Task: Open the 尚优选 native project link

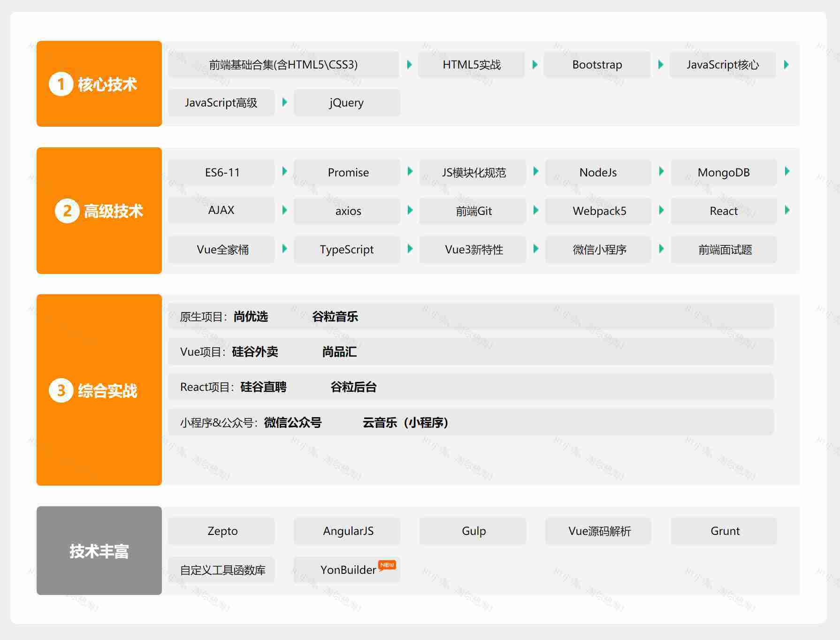Action: [x=251, y=317]
